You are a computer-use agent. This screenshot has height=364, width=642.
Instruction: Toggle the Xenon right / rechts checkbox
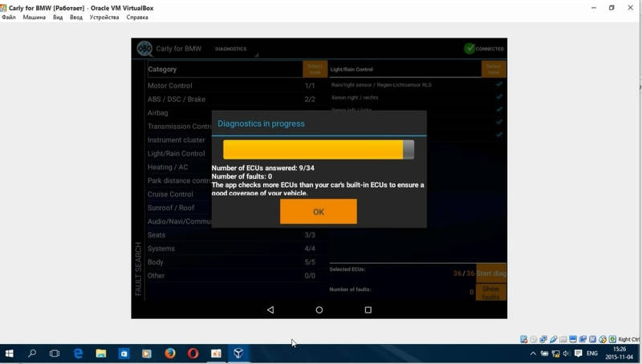tap(498, 97)
